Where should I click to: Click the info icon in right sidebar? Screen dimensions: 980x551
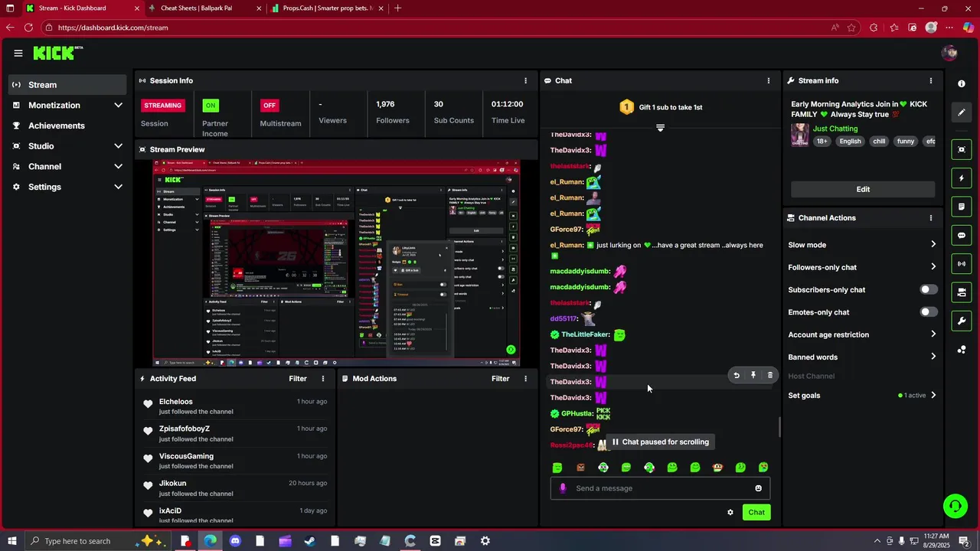click(962, 83)
